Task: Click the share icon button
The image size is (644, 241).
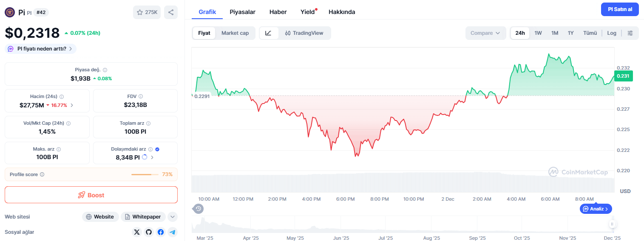Action: point(171,12)
